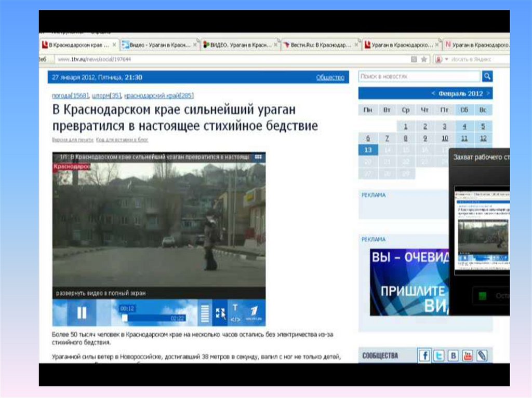Pause the video with the pause button
Screen dimensions: 532x398
click(82, 312)
